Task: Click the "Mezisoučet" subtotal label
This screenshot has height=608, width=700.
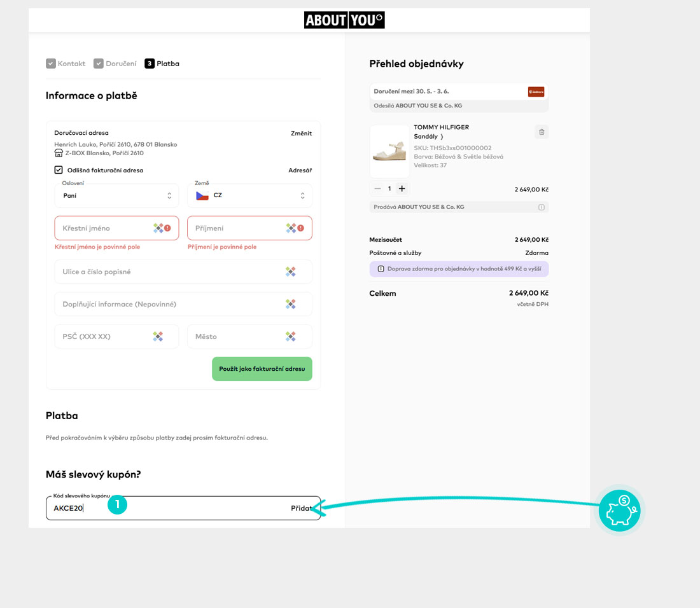Action: 386,240
